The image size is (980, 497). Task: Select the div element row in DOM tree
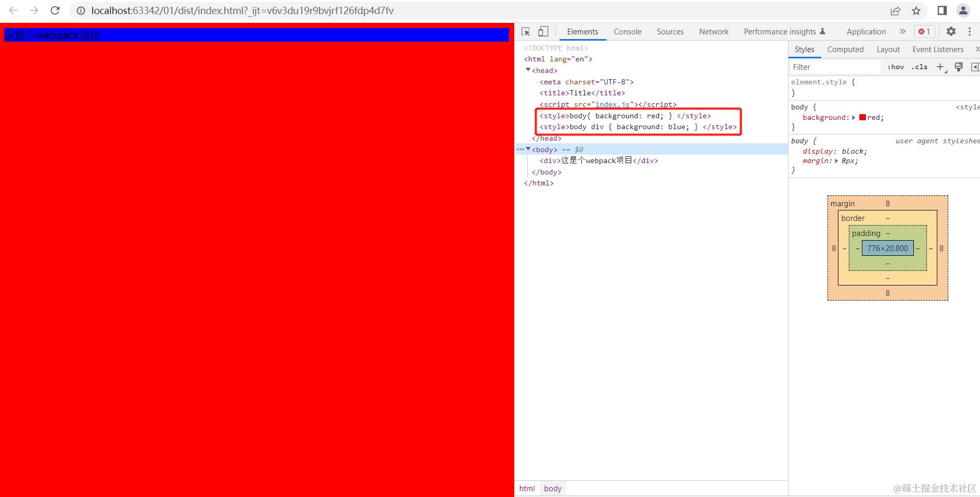click(x=599, y=160)
